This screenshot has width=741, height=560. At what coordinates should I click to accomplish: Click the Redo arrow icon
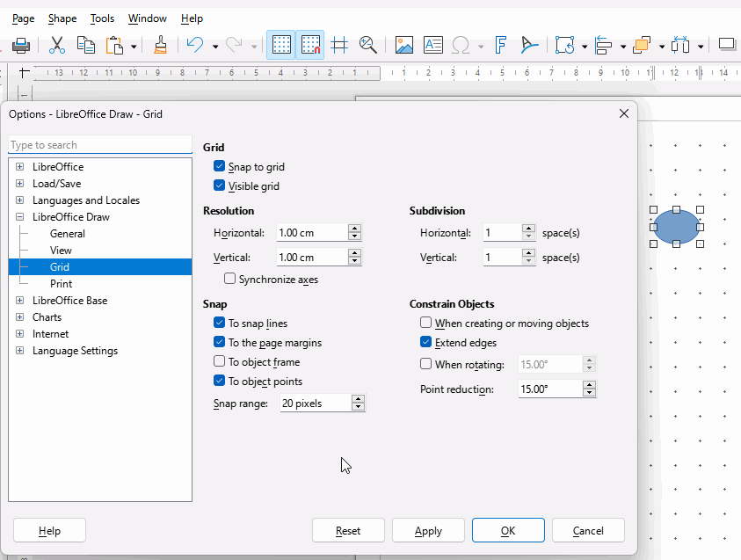point(234,46)
